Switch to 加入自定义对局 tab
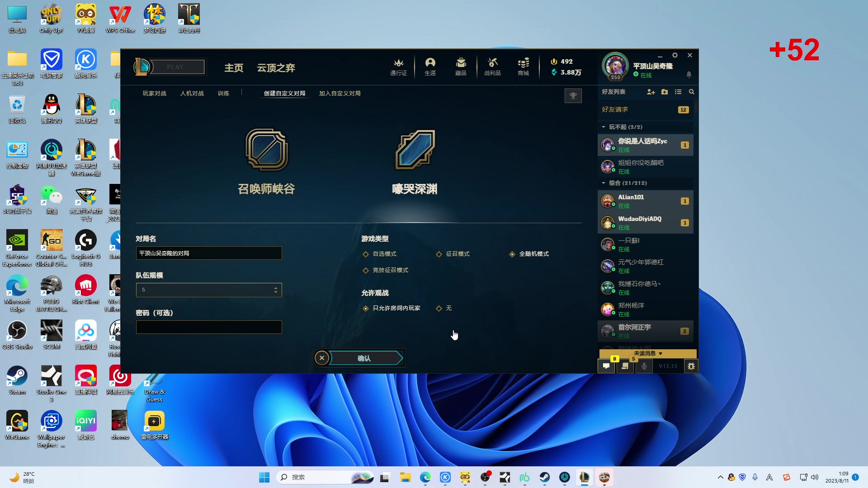This screenshot has height=488, width=868. pos(339,93)
